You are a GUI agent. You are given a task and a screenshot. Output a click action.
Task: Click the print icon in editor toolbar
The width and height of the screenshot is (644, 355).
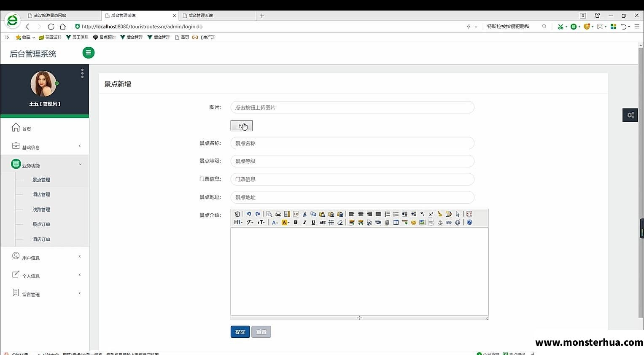(278, 214)
